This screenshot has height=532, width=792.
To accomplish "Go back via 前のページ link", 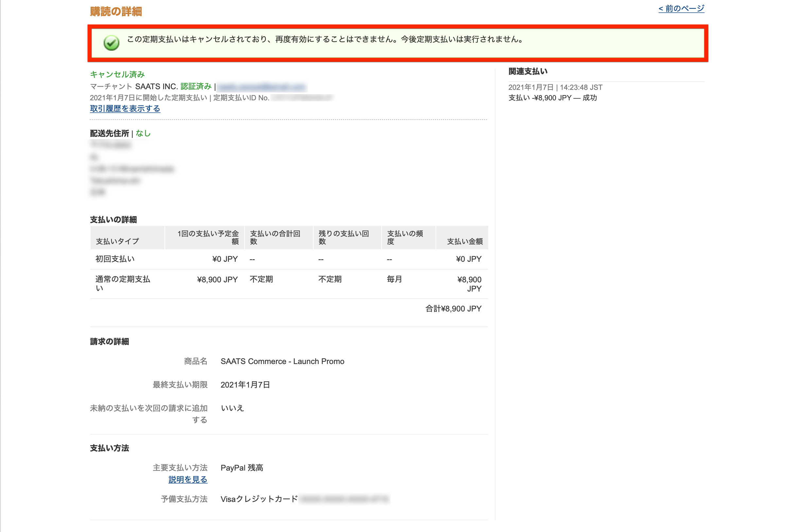I will 681,8.
